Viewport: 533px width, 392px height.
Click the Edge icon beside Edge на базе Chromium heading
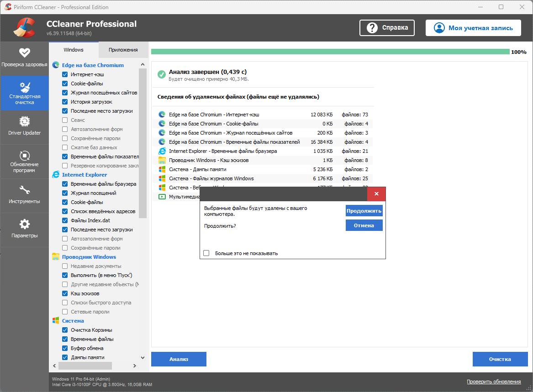tap(56, 65)
